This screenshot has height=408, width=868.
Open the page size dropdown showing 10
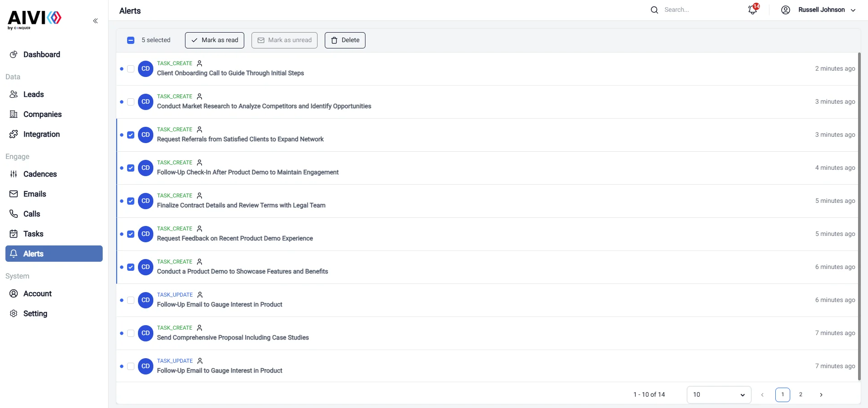click(x=719, y=395)
